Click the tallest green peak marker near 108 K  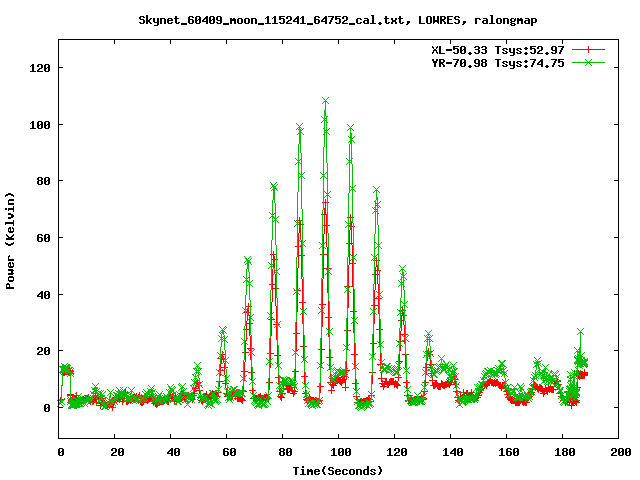pos(325,100)
